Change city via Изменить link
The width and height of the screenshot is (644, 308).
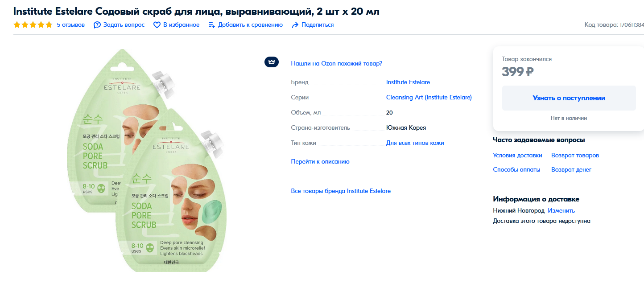561,210
